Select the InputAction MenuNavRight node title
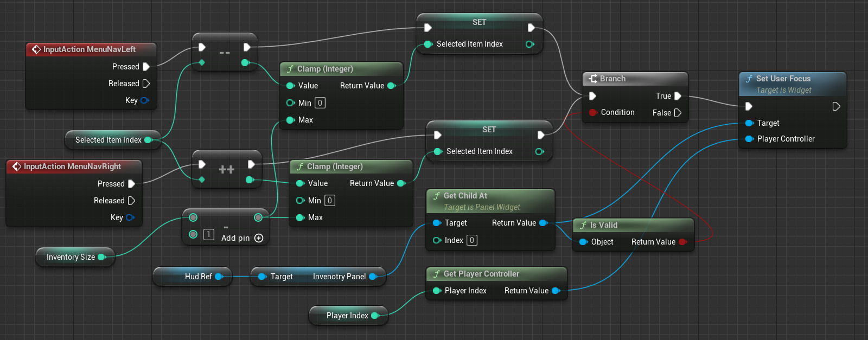868x340 pixels. point(72,166)
